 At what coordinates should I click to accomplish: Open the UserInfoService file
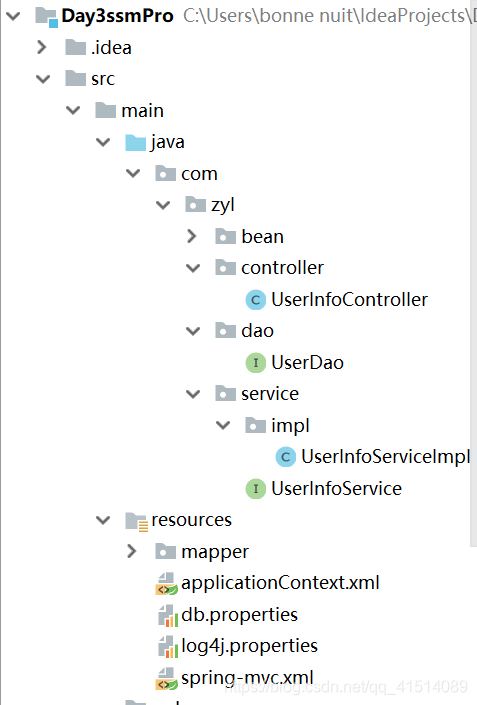337,489
